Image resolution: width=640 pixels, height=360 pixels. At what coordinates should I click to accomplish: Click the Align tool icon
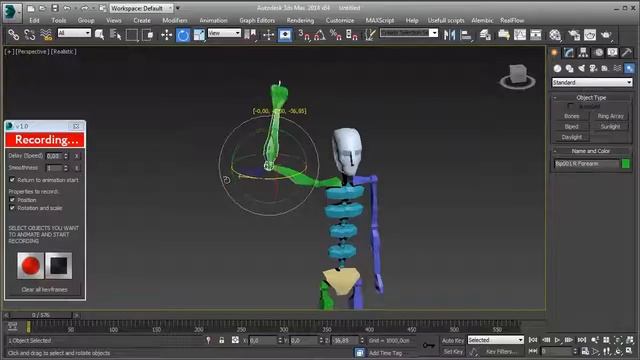click(x=466, y=35)
